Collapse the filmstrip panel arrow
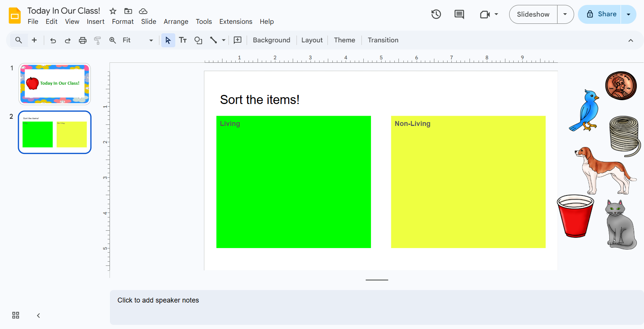Image resolution: width=644 pixels, height=329 pixels. [38, 315]
